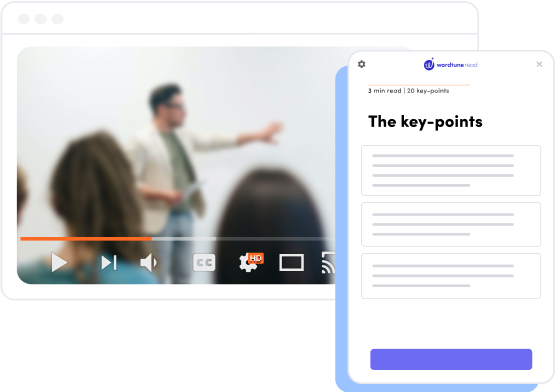Close the Wordtune Read panel
The height and width of the screenshot is (392, 556).
[x=539, y=64]
